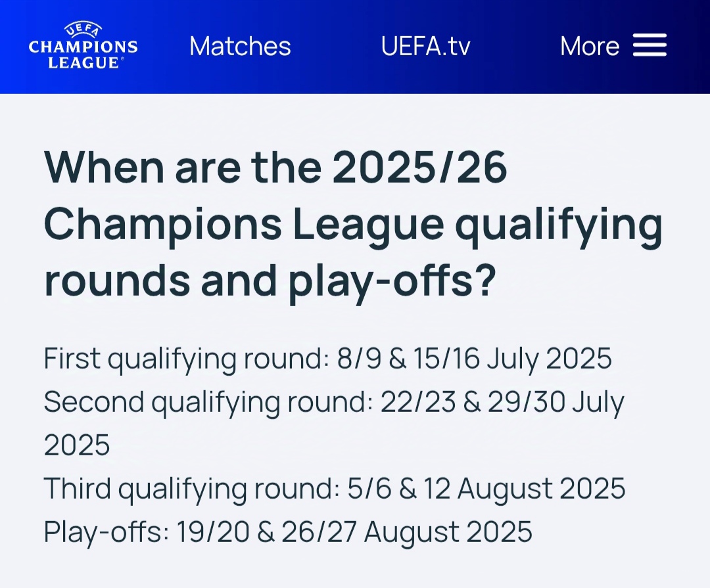The image size is (710, 588).
Task: Click the UEFA Champions League logo
Action: click(x=83, y=45)
